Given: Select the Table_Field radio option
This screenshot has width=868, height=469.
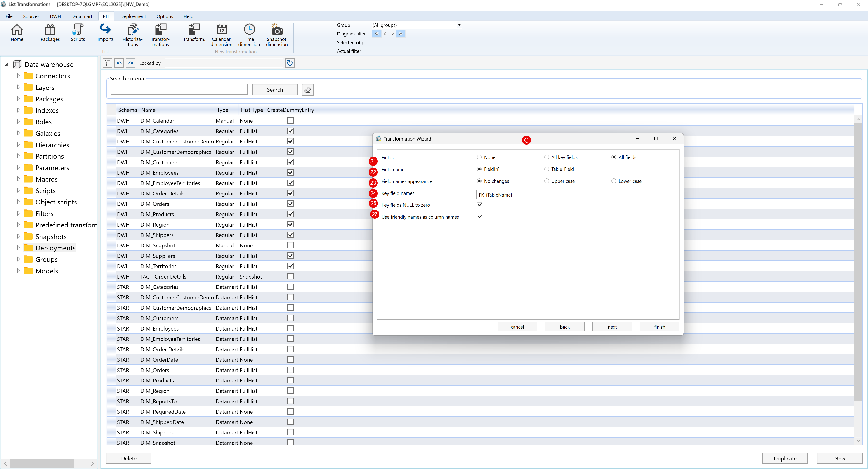Looking at the screenshot, I should 547,169.
